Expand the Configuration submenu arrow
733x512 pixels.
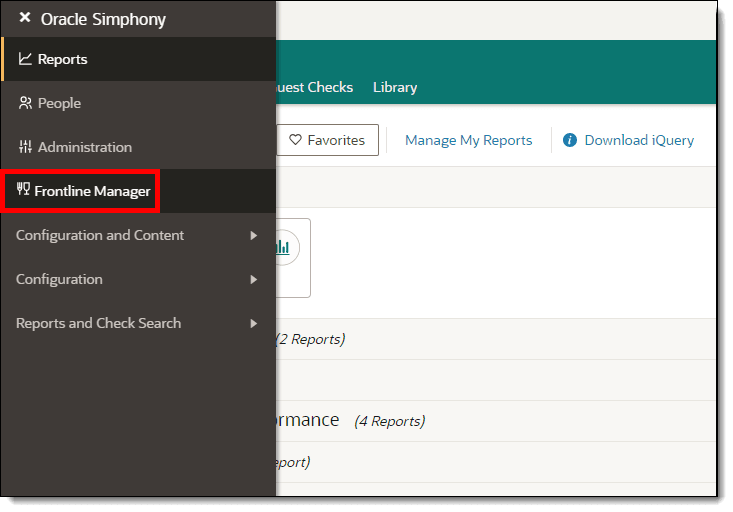pyautogui.click(x=254, y=280)
